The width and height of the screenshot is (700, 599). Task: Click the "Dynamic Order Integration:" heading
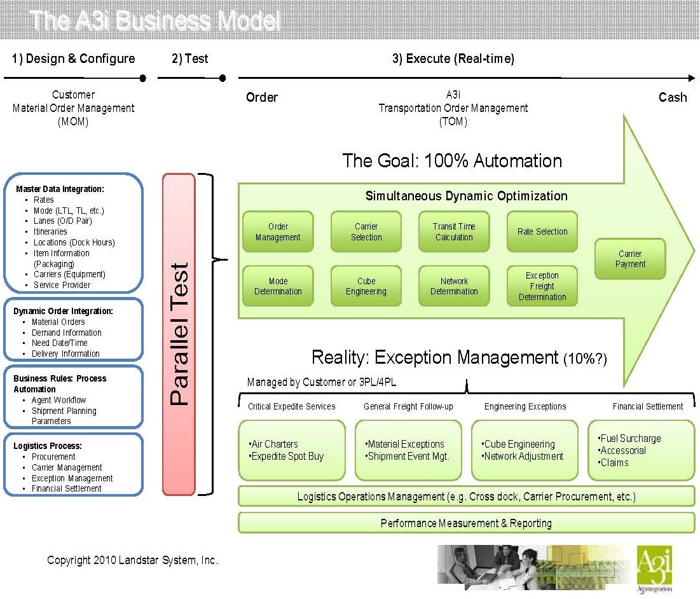pyautogui.click(x=63, y=311)
